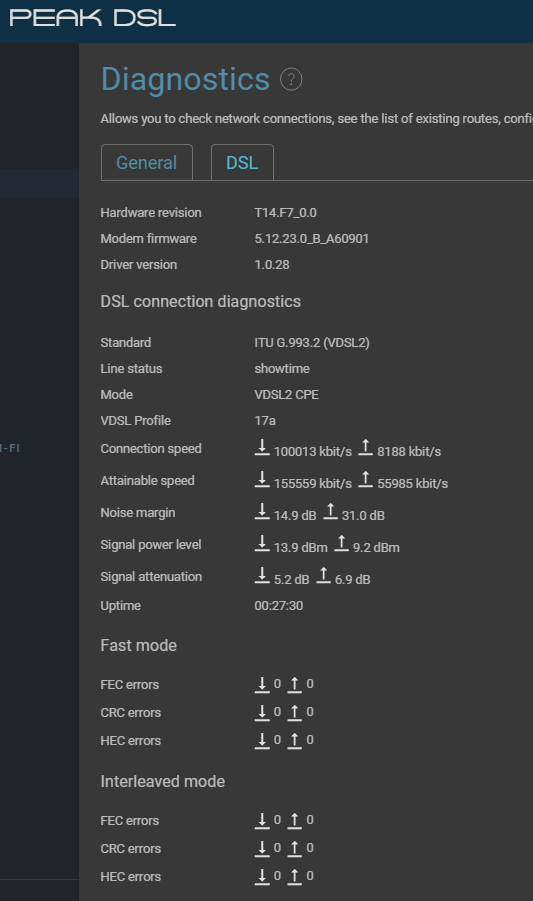Click the Diagnostics page heading
This screenshot has height=901, width=533.
point(185,79)
